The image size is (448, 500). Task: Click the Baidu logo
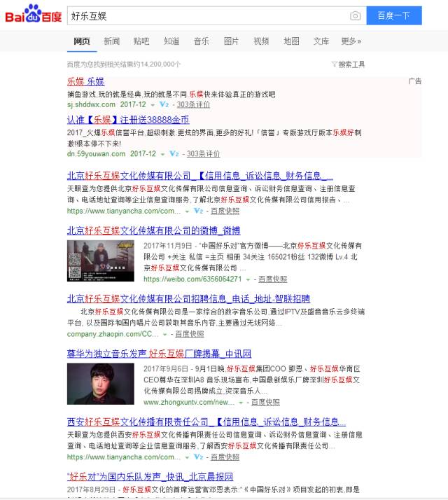point(34,14)
